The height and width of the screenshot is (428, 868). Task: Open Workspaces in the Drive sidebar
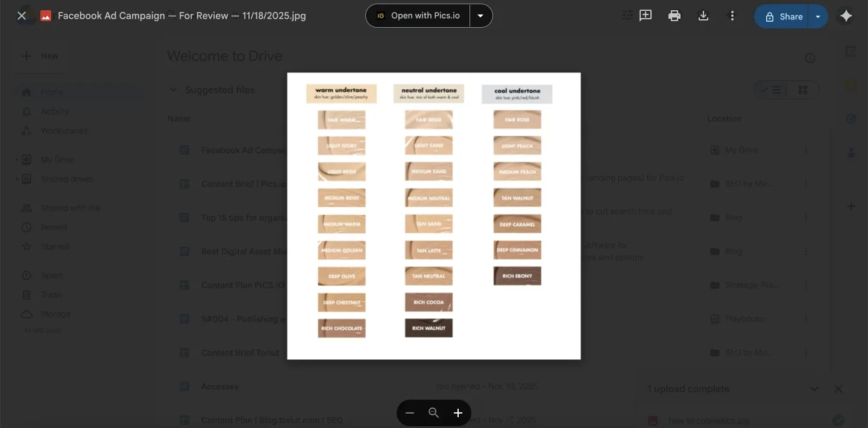click(64, 131)
